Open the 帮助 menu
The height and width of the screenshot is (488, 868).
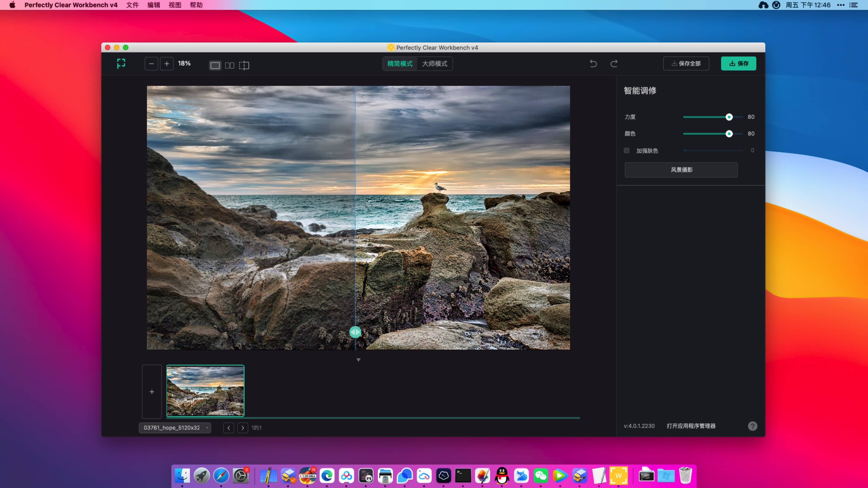point(196,5)
